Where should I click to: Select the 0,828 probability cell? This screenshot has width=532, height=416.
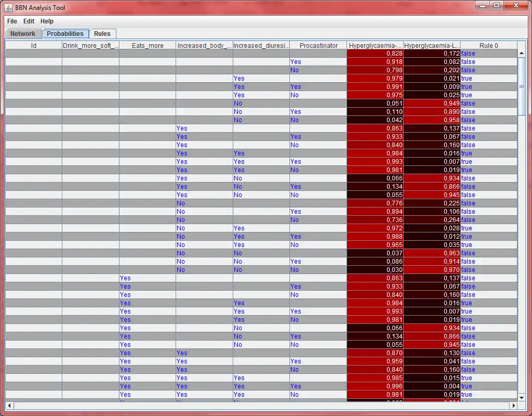[x=375, y=54]
